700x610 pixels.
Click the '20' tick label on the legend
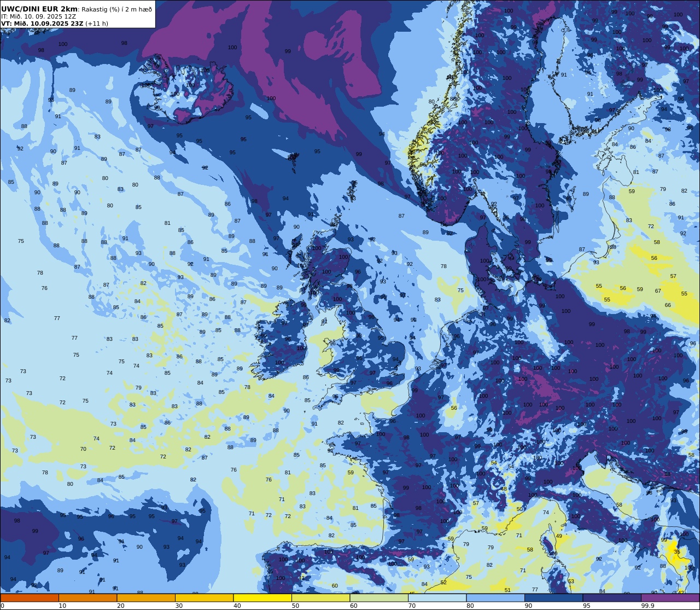[x=120, y=606]
